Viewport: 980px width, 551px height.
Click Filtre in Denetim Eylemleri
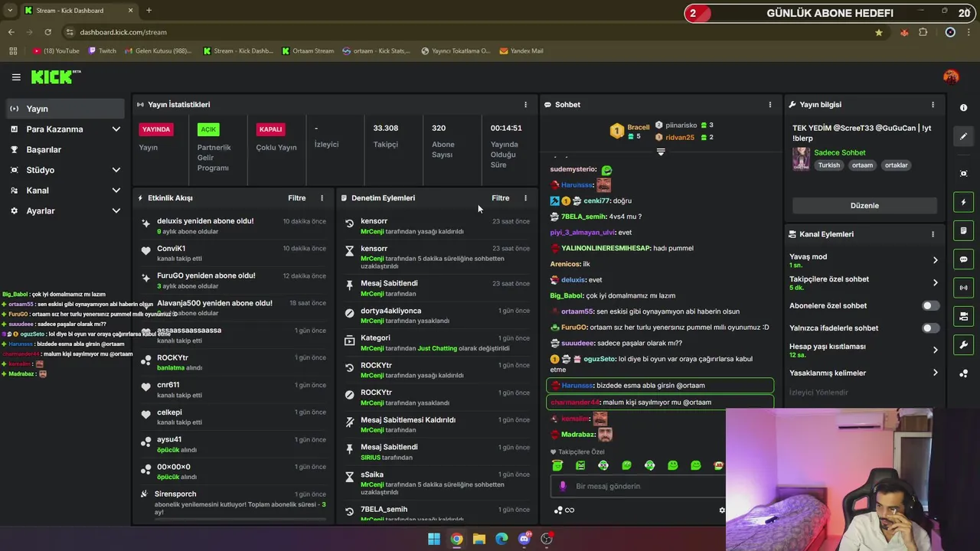click(x=501, y=197)
